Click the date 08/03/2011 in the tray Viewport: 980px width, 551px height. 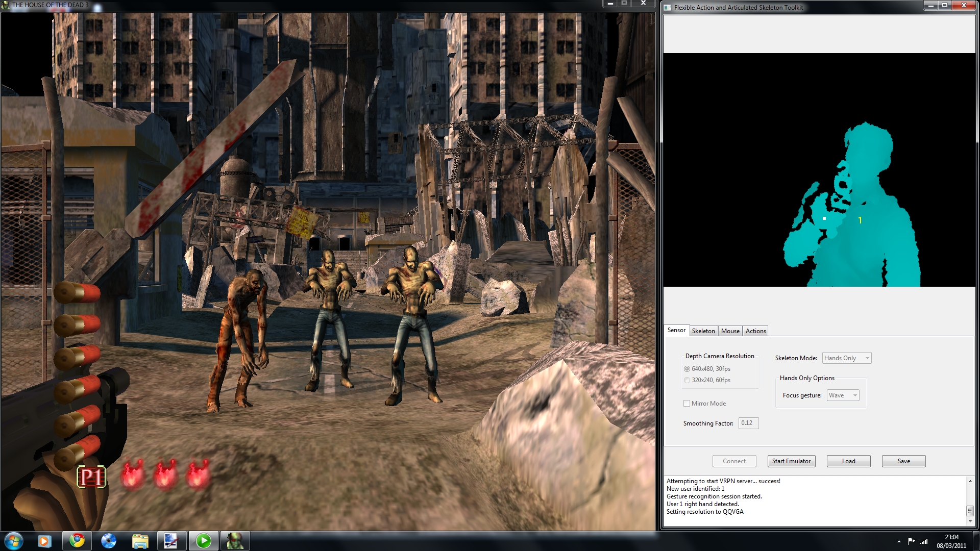point(951,545)
